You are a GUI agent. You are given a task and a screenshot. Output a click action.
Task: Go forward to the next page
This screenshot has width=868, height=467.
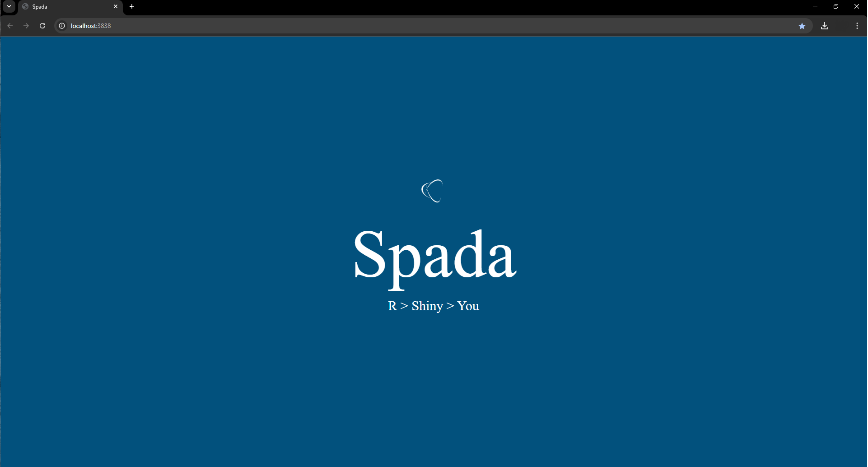pos(26,26)
